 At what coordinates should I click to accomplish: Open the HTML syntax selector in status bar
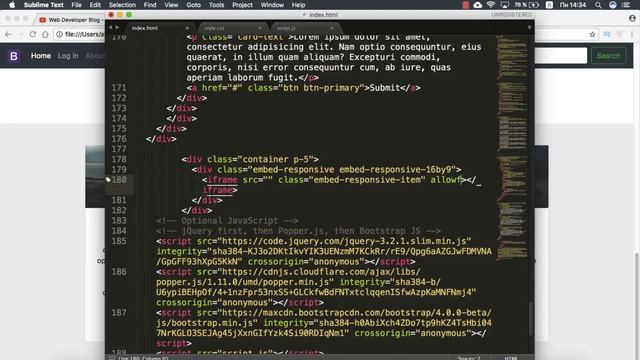[x=511, y=358]
